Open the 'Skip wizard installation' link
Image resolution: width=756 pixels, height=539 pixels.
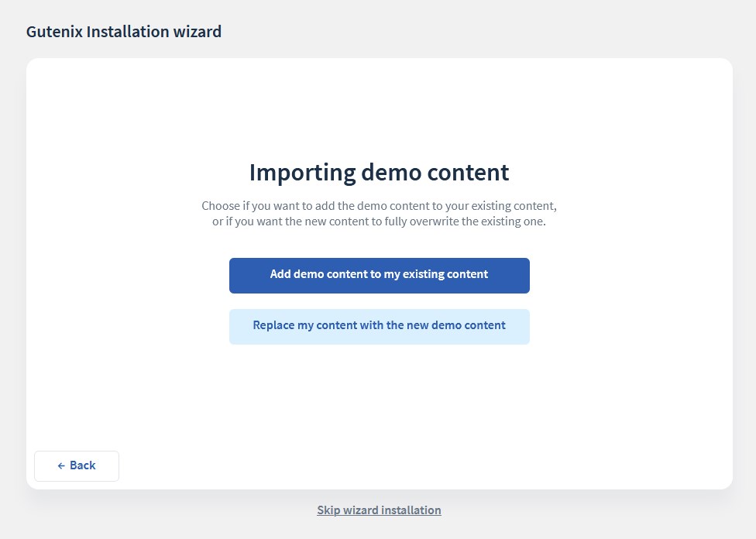click(x=379, y=510)
